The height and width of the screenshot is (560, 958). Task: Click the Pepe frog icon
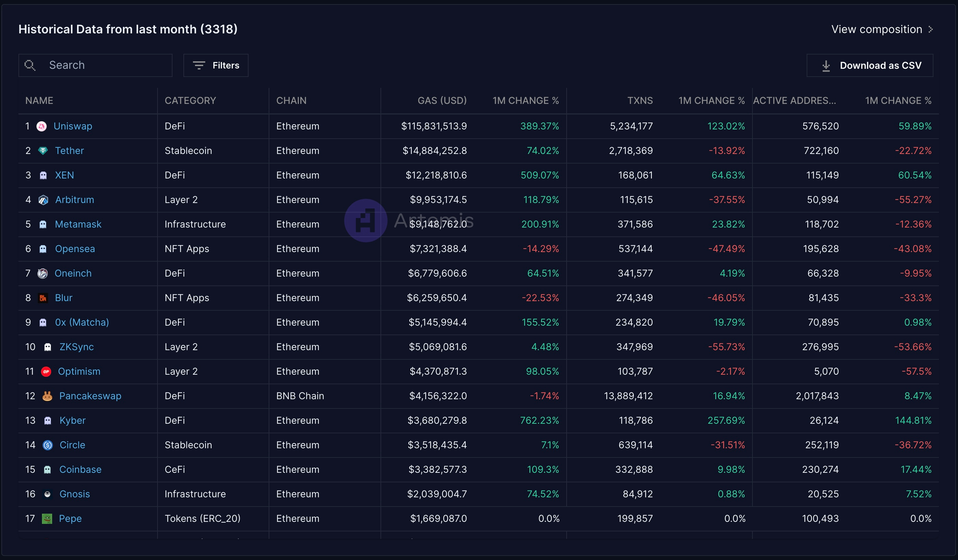click(47, 518)
